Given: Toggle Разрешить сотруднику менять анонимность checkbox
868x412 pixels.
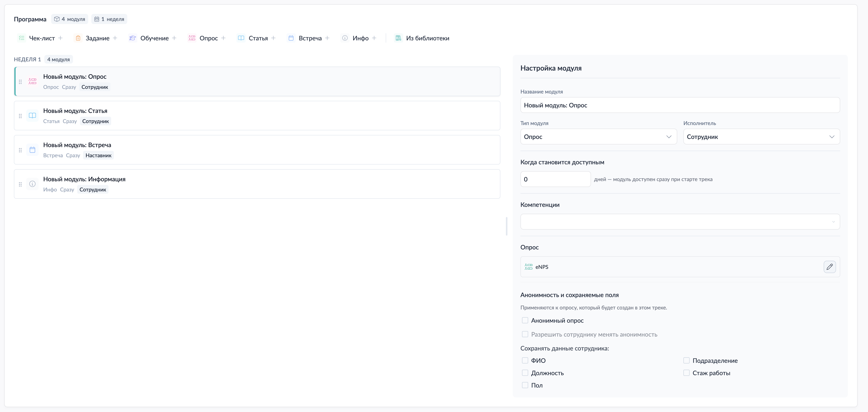Looking at the screenshot, I should pyautogui.click(x=525, y=334).
